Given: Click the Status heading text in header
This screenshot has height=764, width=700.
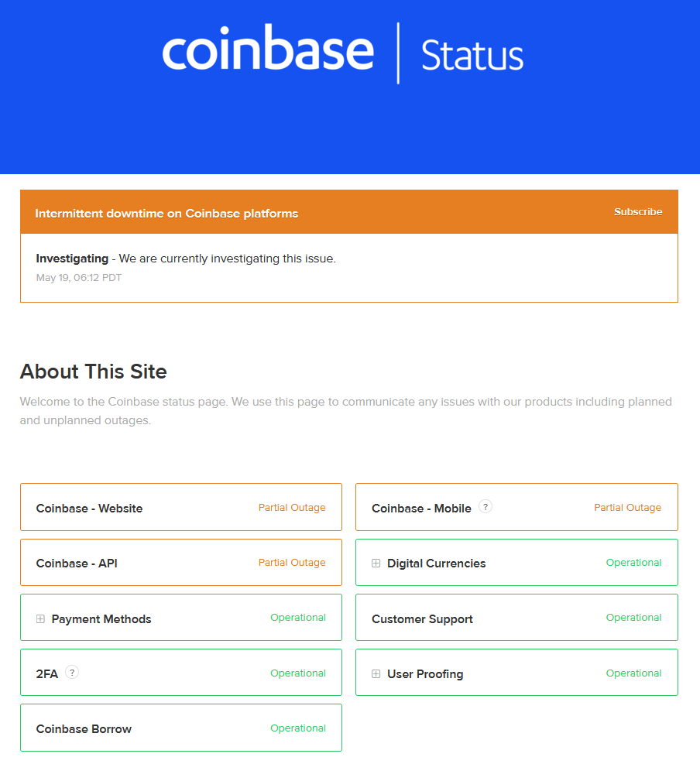Looking at the screenshot, I should (x=472, y=56).
